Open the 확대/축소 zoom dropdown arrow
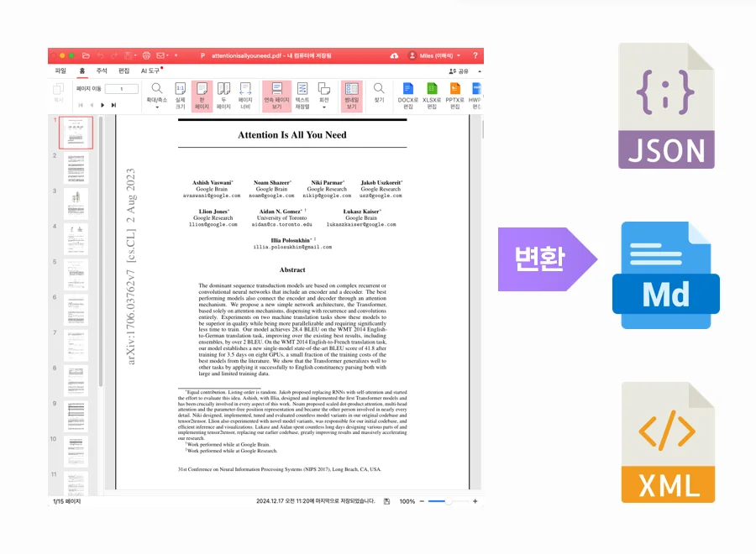 pos(156,106)
